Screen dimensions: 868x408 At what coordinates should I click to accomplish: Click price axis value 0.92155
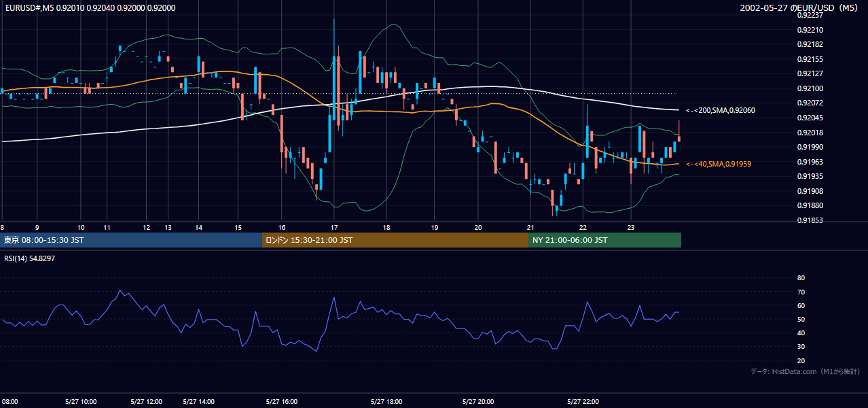(810, 59)
